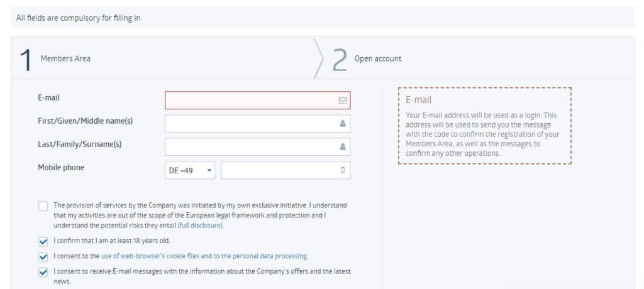
Task: Click the First/Given/Middle name(s) input field
Action: [250, 124]
